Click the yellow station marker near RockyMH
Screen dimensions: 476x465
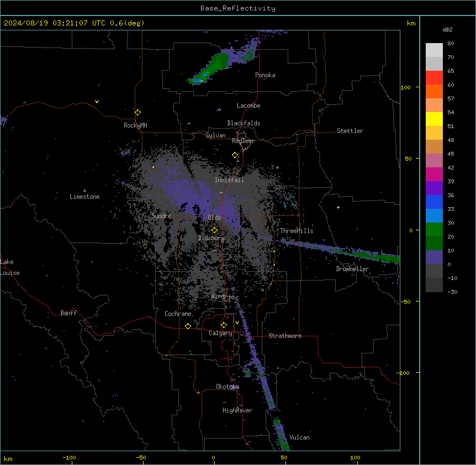(x=137, y=113)
